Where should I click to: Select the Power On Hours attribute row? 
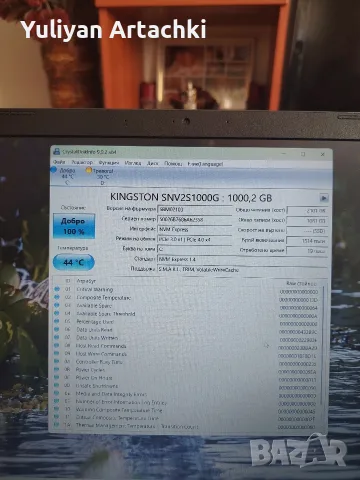[186, 378]
